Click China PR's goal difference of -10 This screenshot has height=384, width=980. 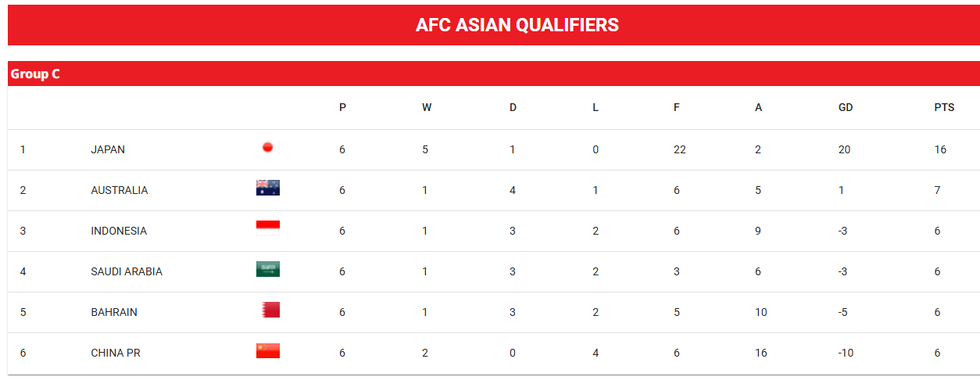click(x=846, y=353)
